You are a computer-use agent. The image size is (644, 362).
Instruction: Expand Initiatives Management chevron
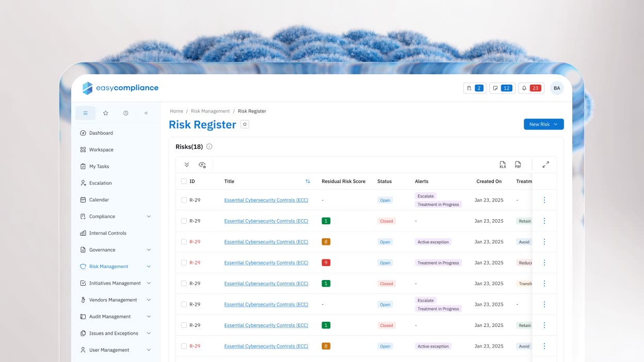pos(149,283)
